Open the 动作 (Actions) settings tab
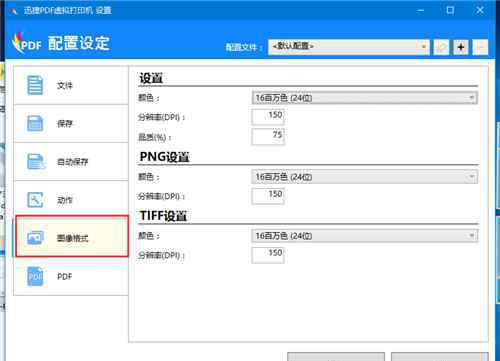Viewport: 500px width, 361px height. (x=71, y=200)
